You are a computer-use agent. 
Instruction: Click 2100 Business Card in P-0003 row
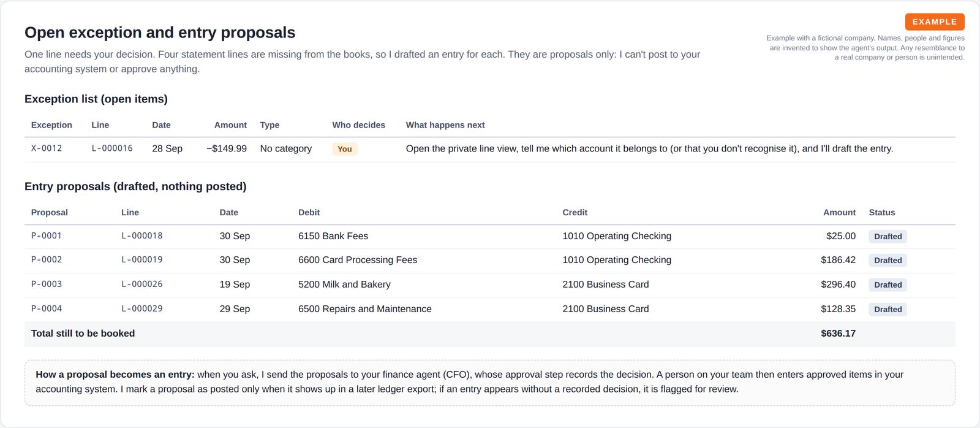pos(606,285)
